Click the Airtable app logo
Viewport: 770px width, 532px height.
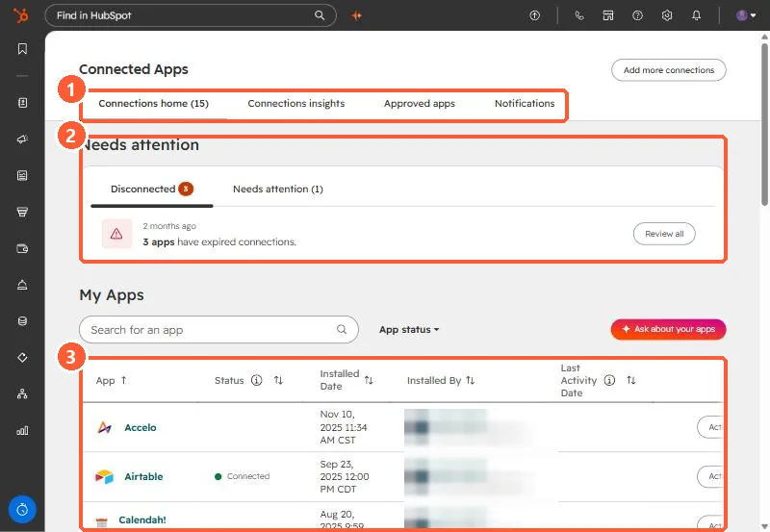pyautogui.click(x=104, y=476)
